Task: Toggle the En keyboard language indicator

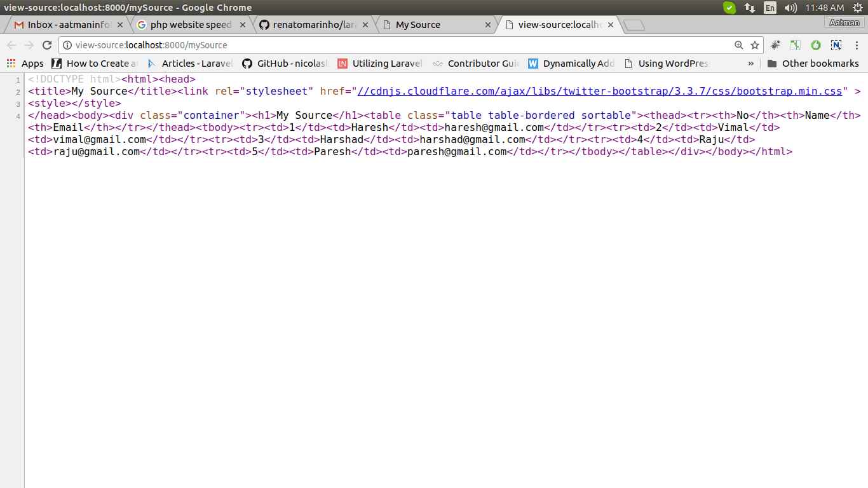Action: (770, 8)
